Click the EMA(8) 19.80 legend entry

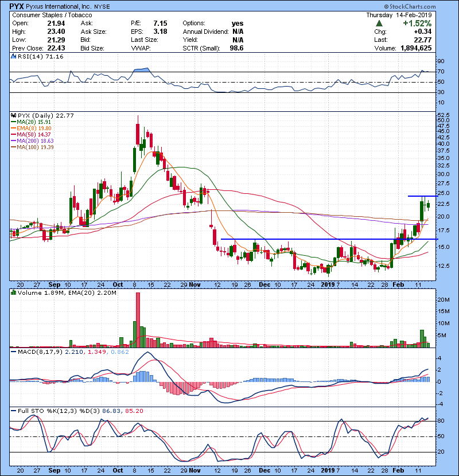coord(31,128)
